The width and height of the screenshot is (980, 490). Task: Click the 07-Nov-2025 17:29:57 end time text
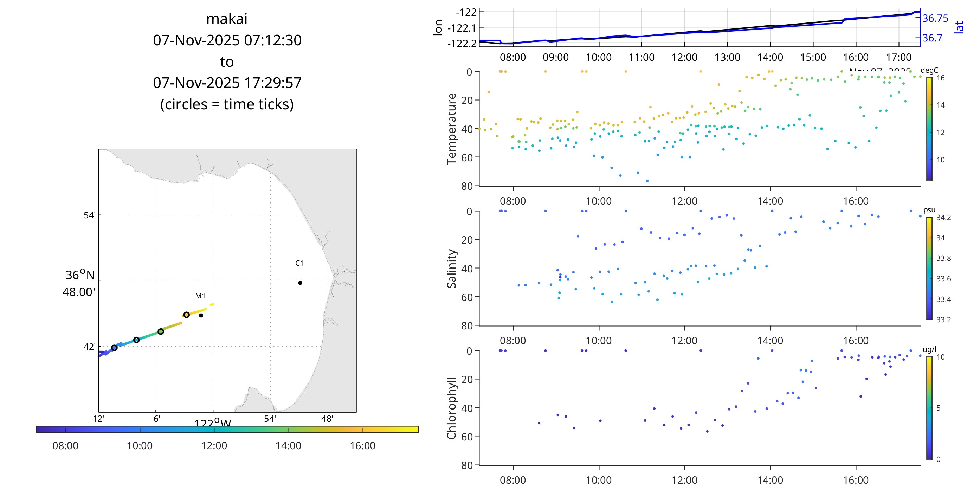[x=227, y=83]
